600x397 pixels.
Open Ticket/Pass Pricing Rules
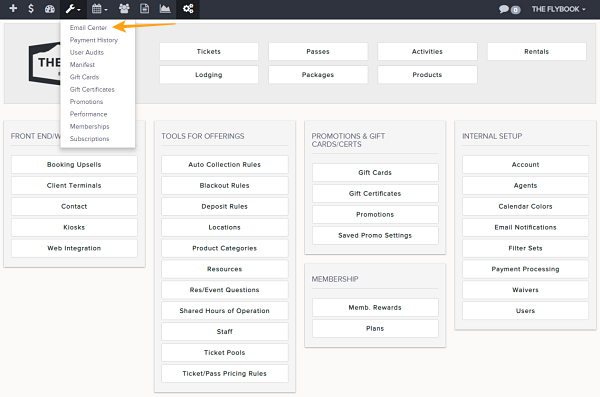point(225,374)
